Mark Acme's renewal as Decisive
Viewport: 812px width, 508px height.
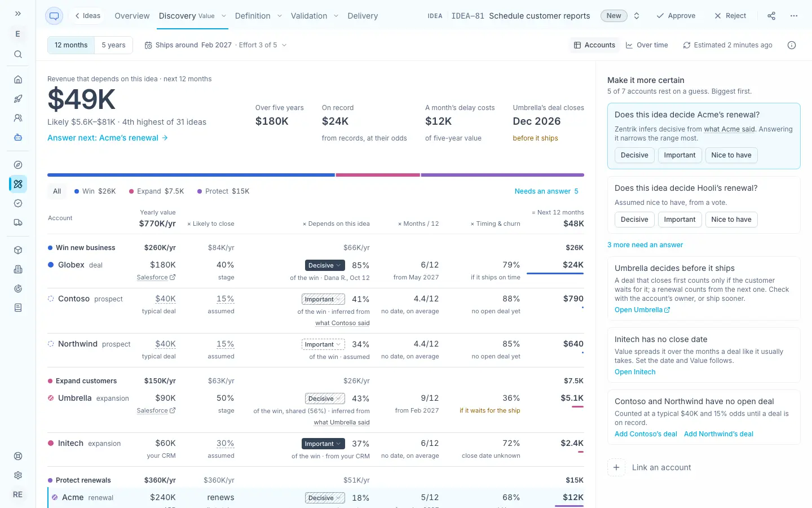[x=634, y=155]
